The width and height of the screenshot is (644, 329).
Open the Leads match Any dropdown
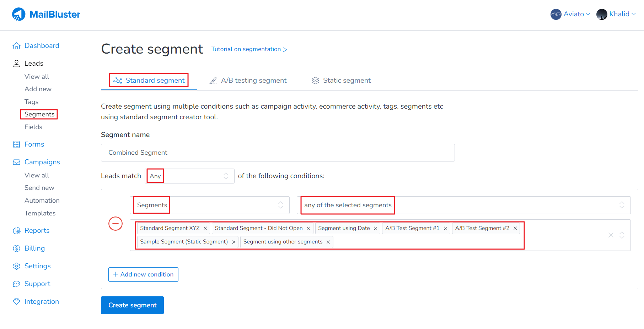coord(190,176)
